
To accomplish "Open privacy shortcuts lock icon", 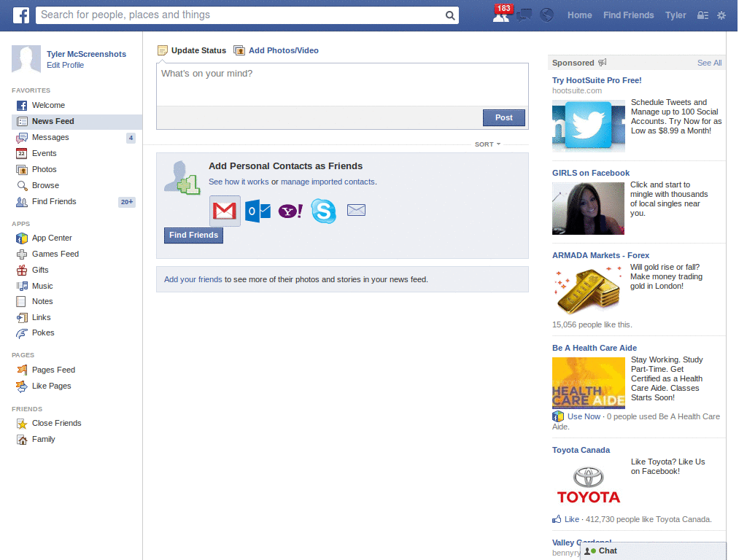I will coord(703,15).
